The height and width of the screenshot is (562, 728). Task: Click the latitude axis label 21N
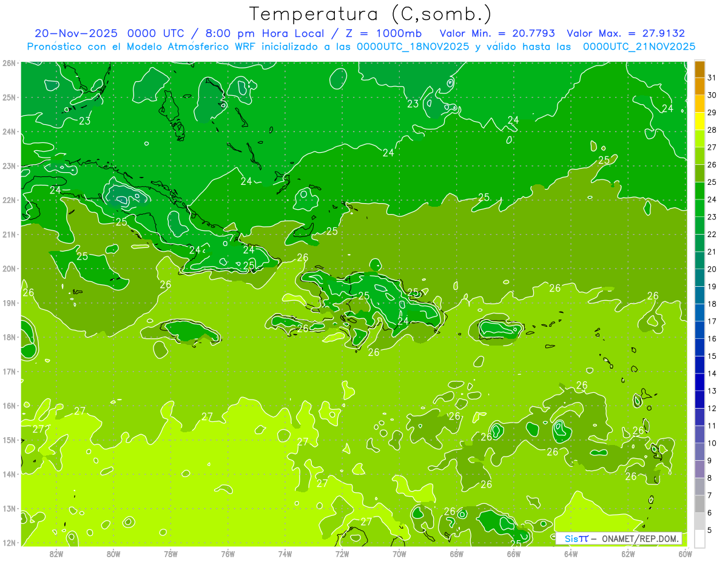pyautogui.click(x=9, y=234)
